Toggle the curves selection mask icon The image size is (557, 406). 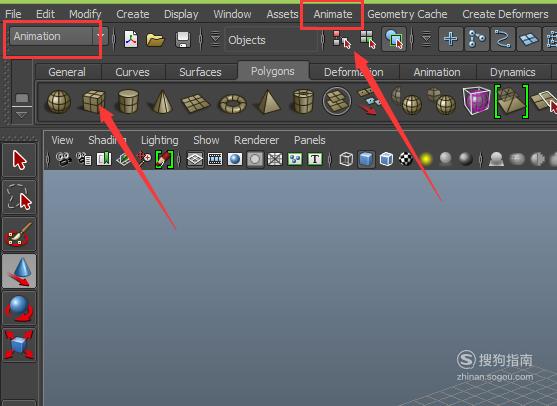pos(503,39)
